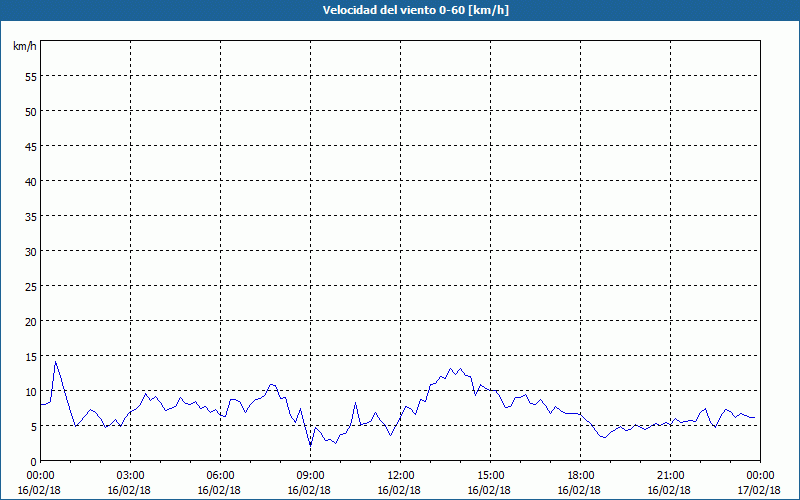800x500 pixels.
Task: Select the 45 value on the vertical axis
Action: (x=31, y=146)
